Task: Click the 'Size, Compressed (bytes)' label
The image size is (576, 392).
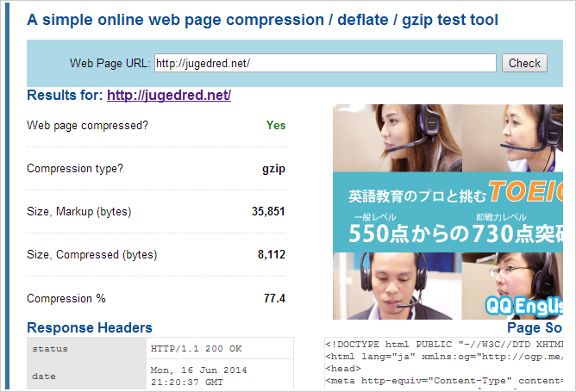Action: coord(91,255)
